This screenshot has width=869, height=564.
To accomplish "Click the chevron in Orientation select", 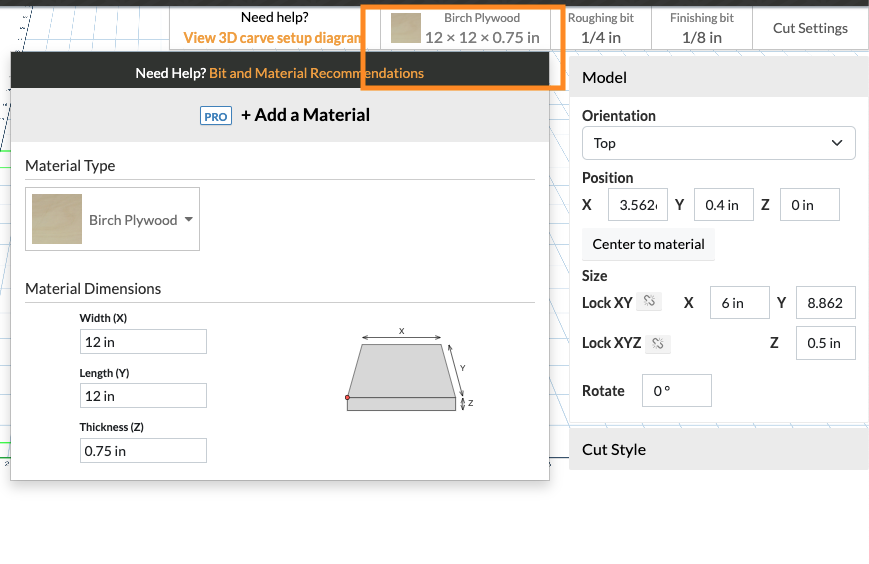I will [837, 143].
